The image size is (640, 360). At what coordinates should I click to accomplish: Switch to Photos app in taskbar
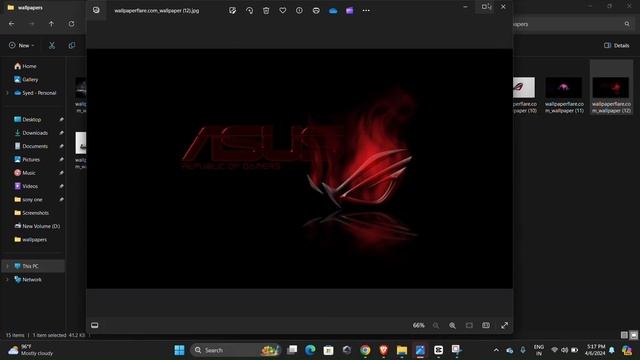click(x=420, y=350)
